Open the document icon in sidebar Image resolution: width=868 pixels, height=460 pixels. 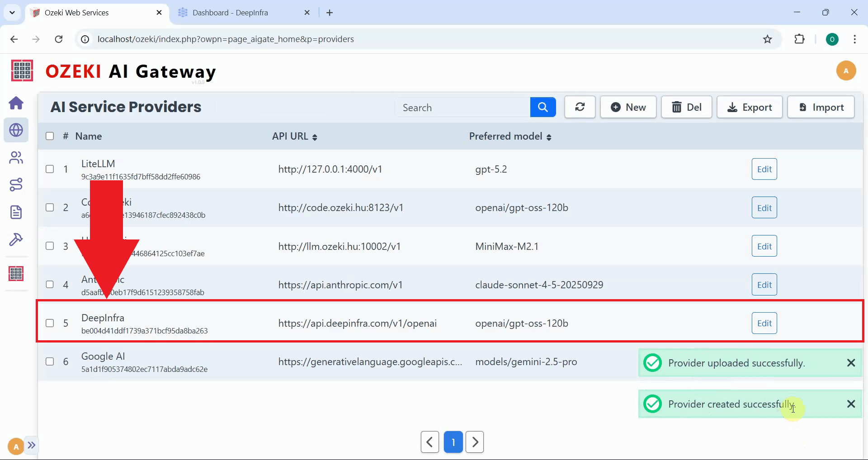(x=16, y=212)
